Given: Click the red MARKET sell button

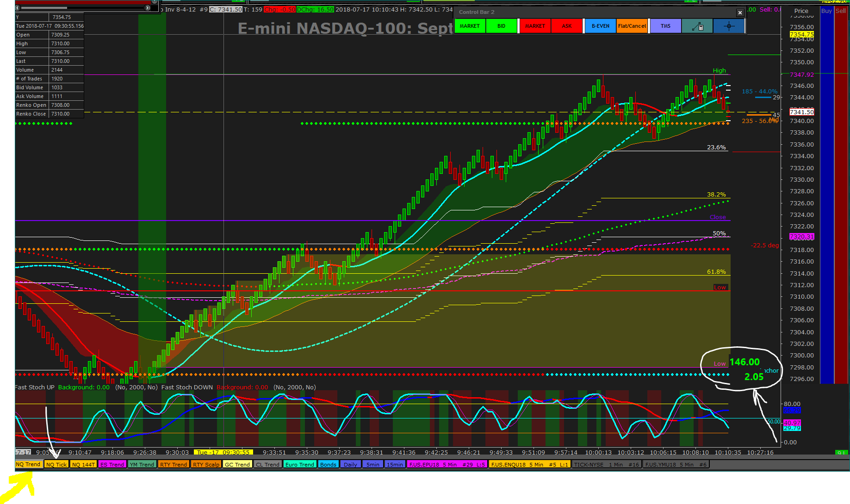Looking at the screenshot, I should pyautogui.click(x=535, y=26).
